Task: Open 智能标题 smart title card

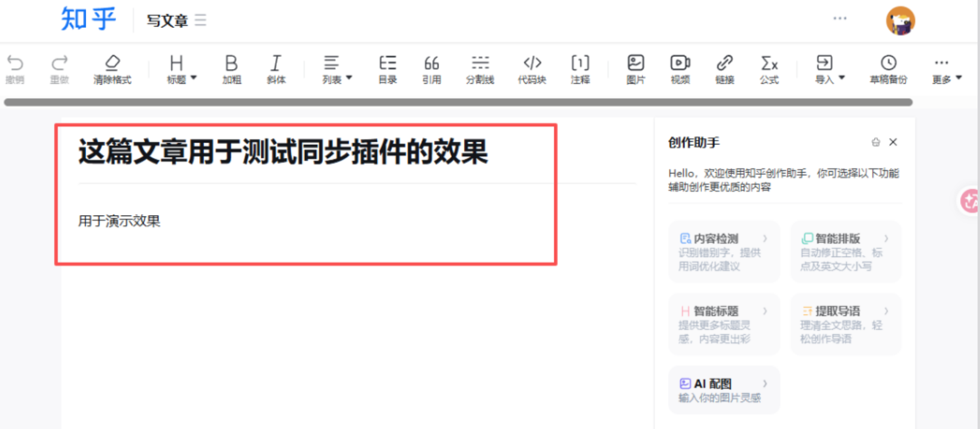Action: [724, 324]
